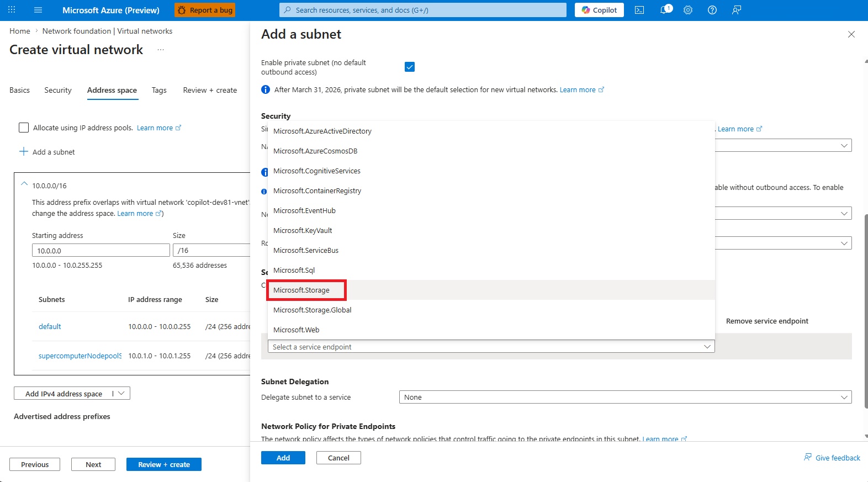Click the Copilot button
This screenshot has height=482, width=868.
599,10
